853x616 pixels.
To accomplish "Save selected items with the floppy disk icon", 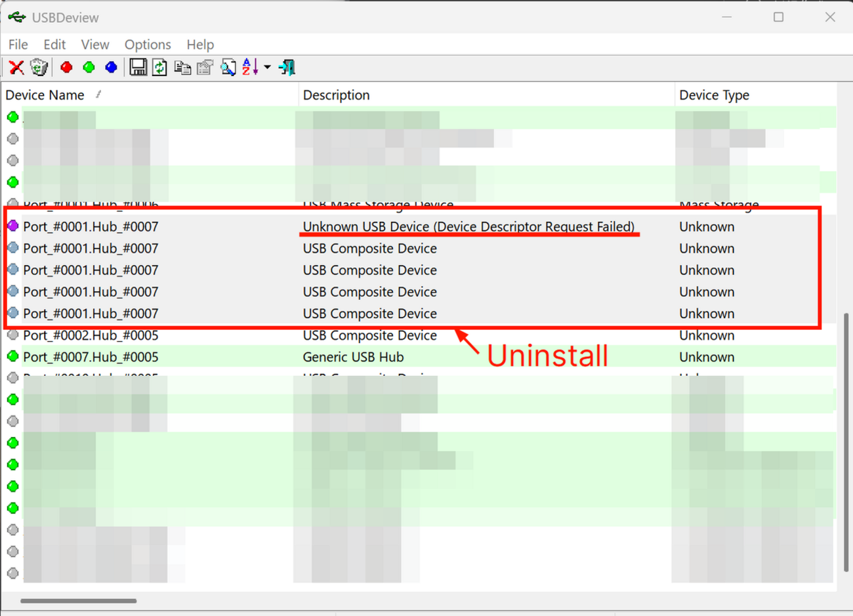I will [138, 67].
